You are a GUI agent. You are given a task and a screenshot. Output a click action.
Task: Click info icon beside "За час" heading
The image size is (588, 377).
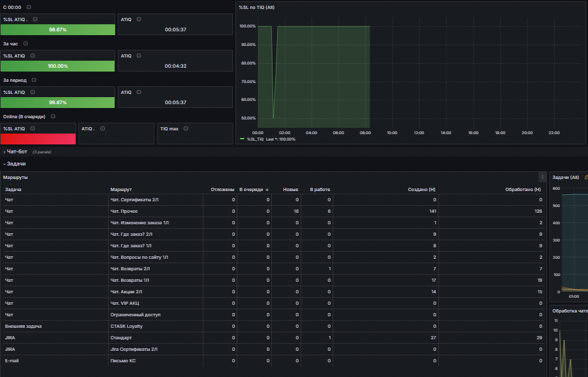pos(26,43)
